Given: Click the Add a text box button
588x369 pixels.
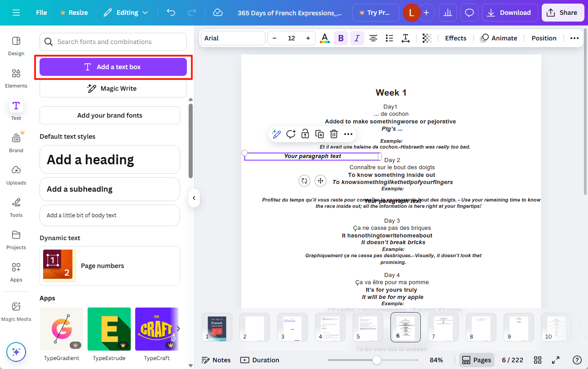Looking at the screenshot, I should [x=113, y=67].
